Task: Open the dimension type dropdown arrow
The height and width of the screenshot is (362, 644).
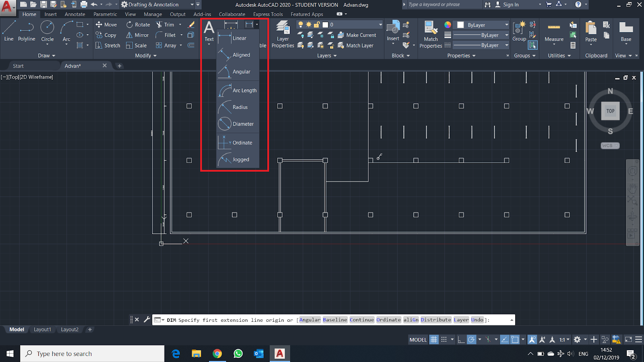Action: click(257, 25)
